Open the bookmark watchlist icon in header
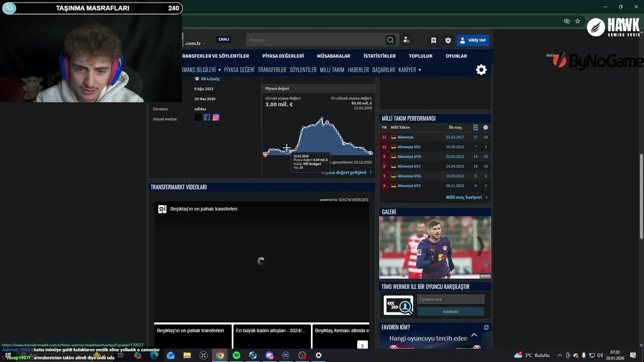This screenshot has height=362, width=644. click(434, 40)
